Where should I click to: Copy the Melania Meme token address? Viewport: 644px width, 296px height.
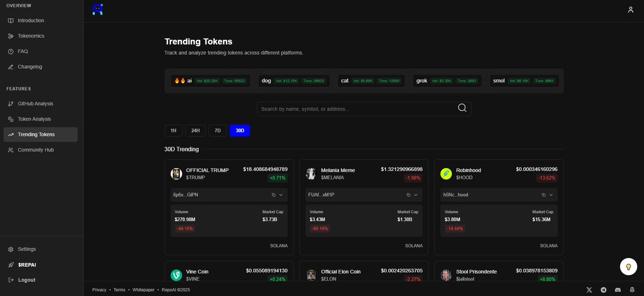click(408, 195)
